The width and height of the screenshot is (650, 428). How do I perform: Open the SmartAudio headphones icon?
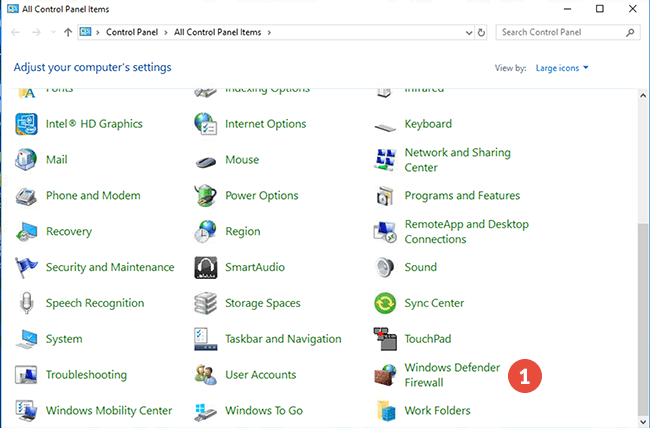point(206,268)
